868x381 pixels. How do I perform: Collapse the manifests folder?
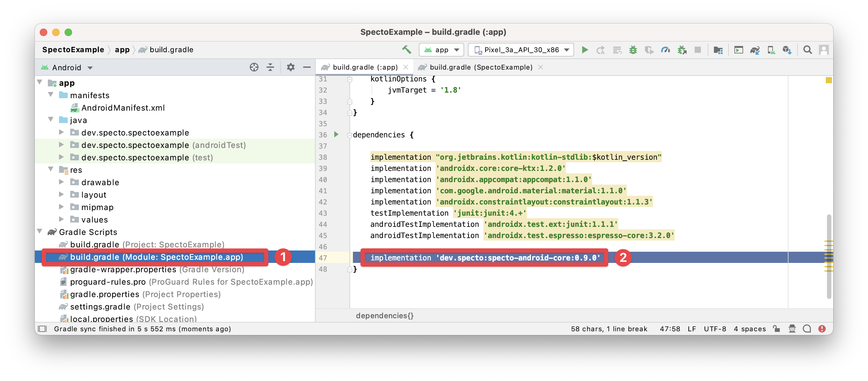[51, 95]
